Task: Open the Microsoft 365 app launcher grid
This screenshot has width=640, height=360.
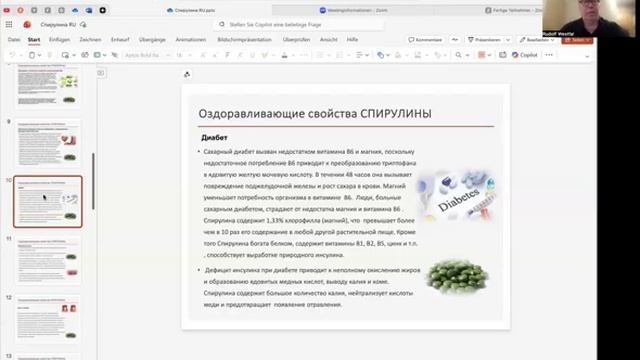Action: [x=9, y=24]
